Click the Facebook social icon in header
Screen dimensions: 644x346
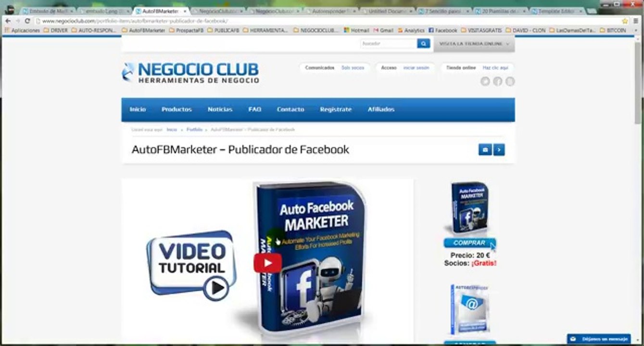point(498,81)
